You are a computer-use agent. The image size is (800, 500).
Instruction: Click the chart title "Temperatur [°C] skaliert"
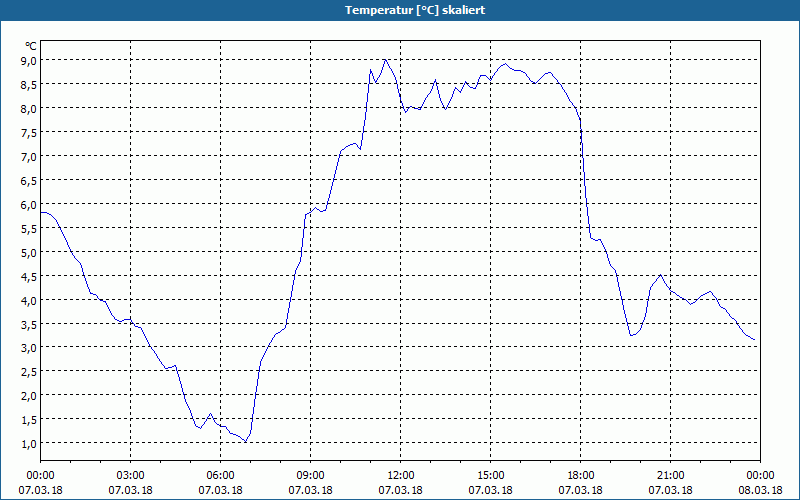415,10
